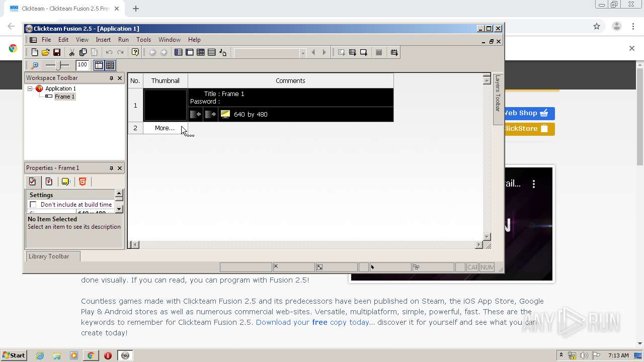644x362 pixels.
Task: Open the View menu
Action: click(82, 40)
